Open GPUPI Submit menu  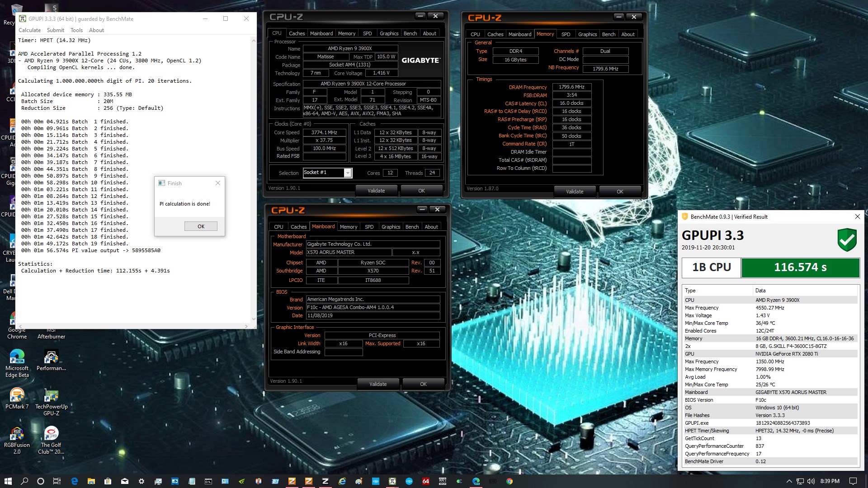point(55,30)
